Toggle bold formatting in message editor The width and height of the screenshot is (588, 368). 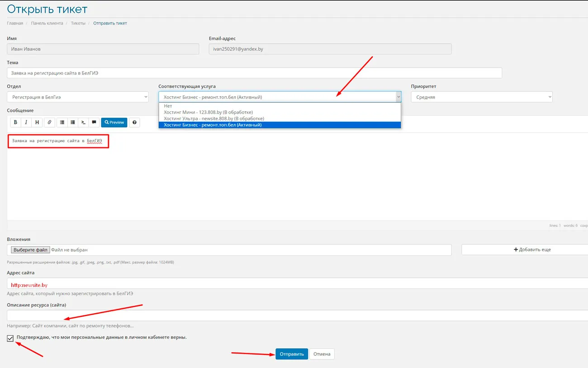click(x=15, y=122)
